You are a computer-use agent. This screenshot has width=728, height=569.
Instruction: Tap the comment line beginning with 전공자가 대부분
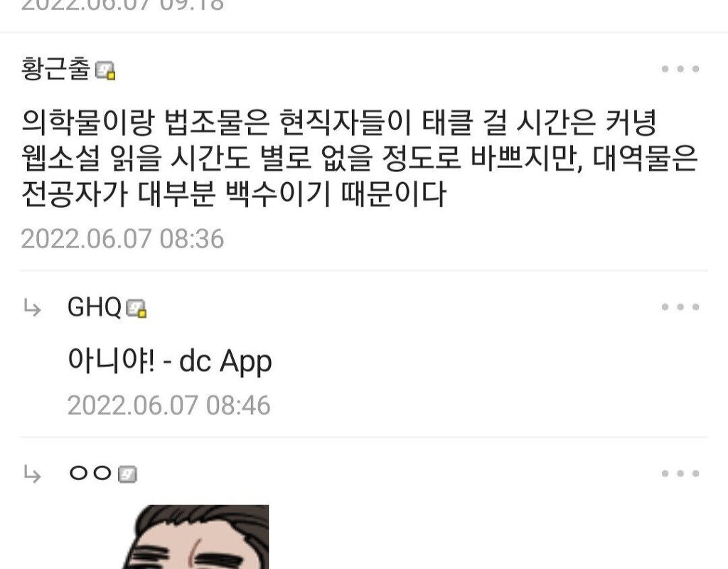coord(233,194)
